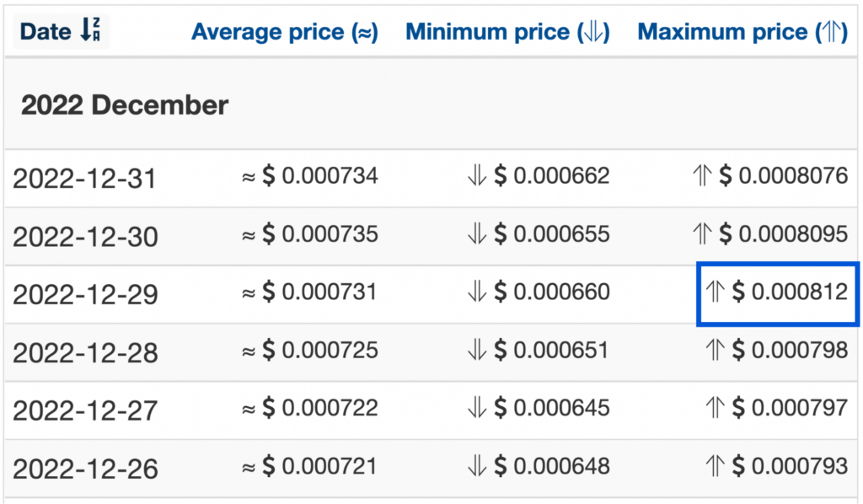Select the 2022 December group heading
Viewport: 863px width, 504px height.
125,105
